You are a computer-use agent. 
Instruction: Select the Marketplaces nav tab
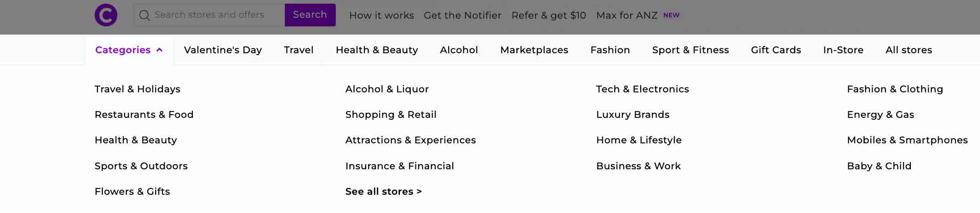point(534,50)
